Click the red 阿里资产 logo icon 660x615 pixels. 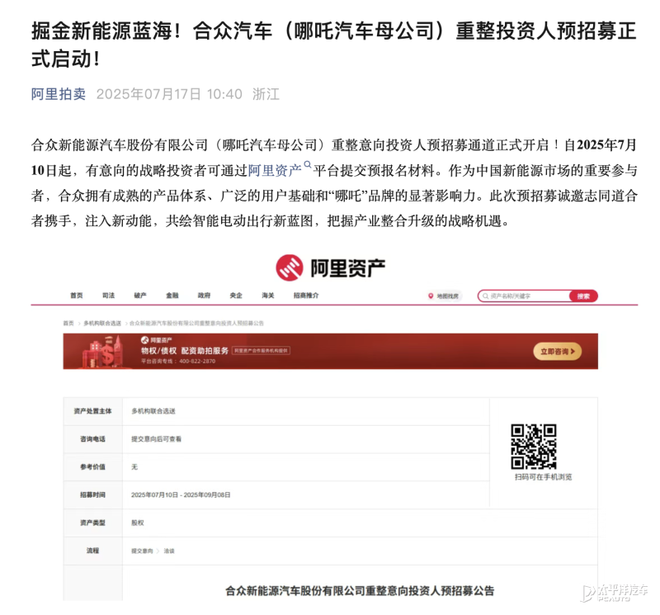(x=289, y=268)
